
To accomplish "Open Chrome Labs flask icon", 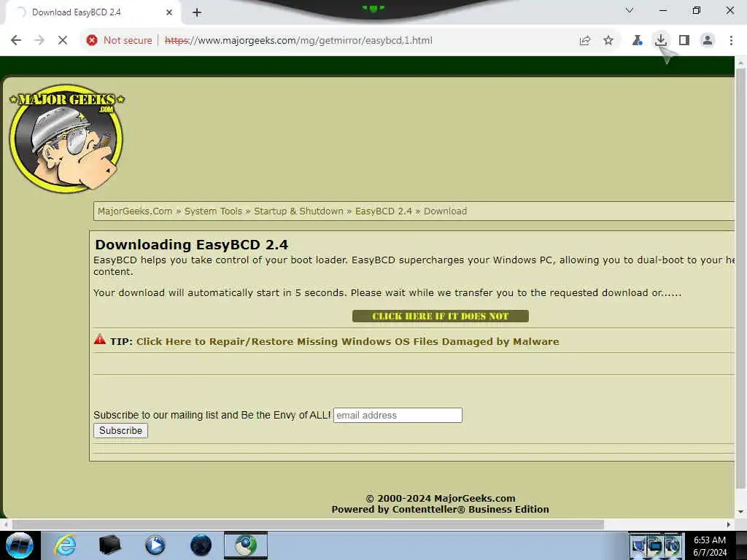I will coord(637,41).
